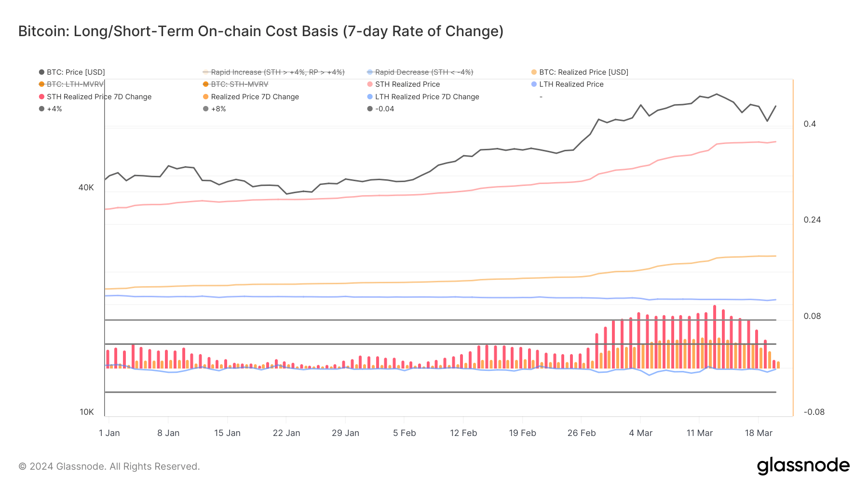The height and width of the screenshot is (488, 868).
Task: Click the LTH Realized Price legend marker
Action: click(x=534, y=84)
